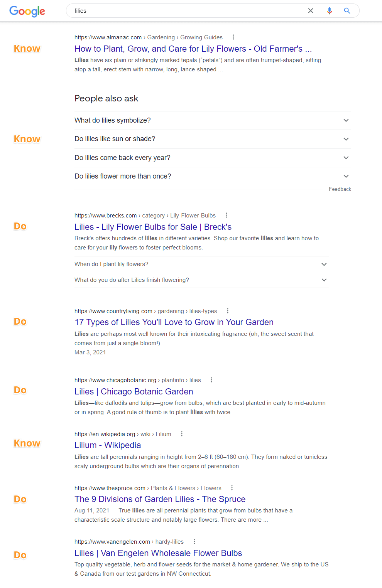Expand 'What do lilies symbolize?' question
Viewport: 382px width, 588px height.
point(213,120)
